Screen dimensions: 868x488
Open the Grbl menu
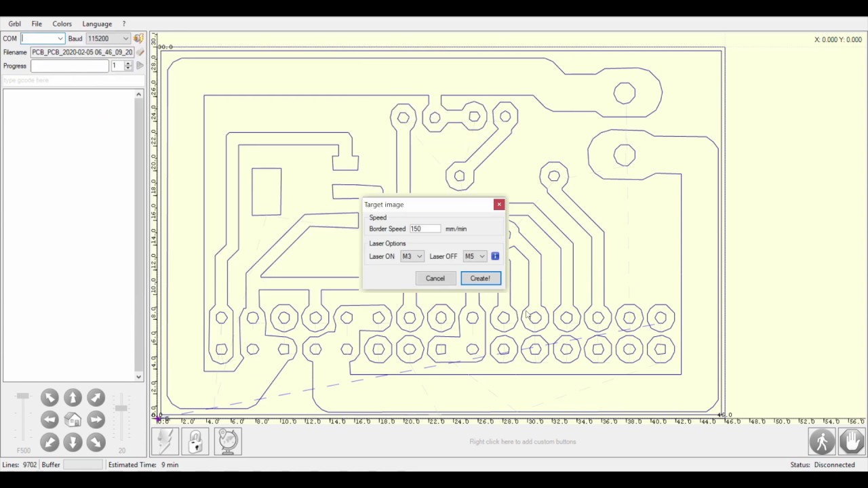point(14,24)
